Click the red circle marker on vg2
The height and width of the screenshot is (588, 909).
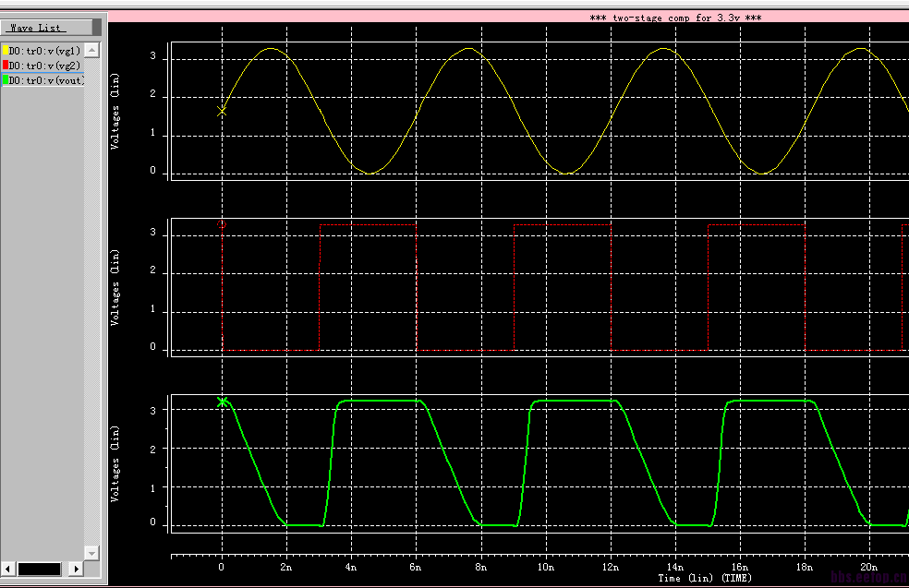pos(222,224)
